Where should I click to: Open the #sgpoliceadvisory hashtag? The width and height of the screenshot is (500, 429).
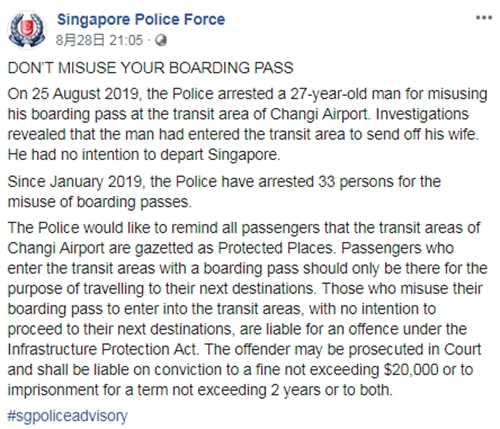68,416
